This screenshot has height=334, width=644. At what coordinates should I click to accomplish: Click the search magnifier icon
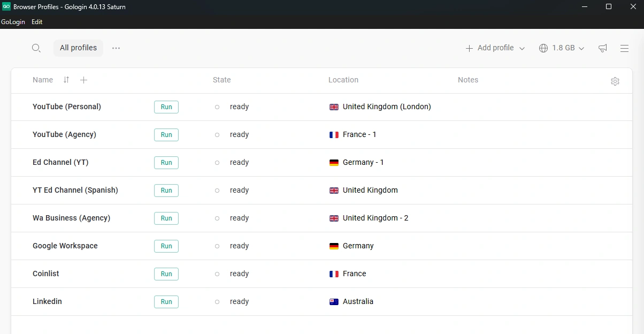(36, 48)
